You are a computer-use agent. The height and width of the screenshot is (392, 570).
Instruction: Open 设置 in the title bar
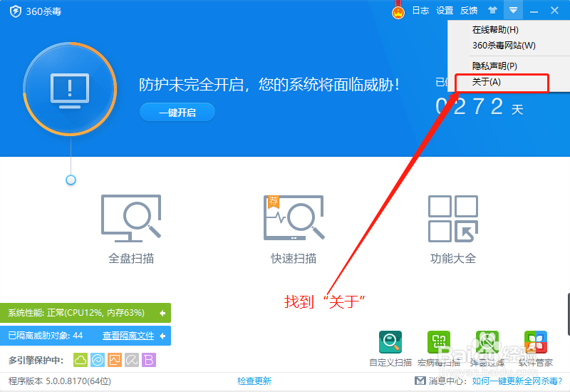[445, 11]
